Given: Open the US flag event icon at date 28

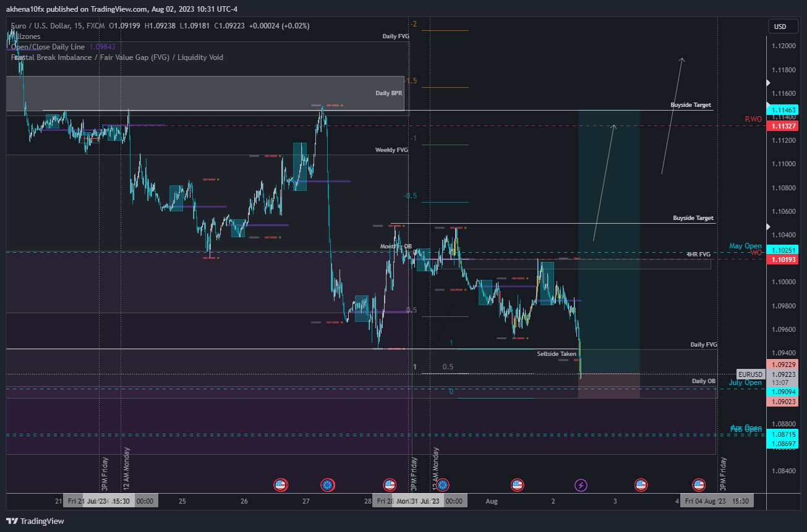Looking at the screenshot, I should 389,485.
